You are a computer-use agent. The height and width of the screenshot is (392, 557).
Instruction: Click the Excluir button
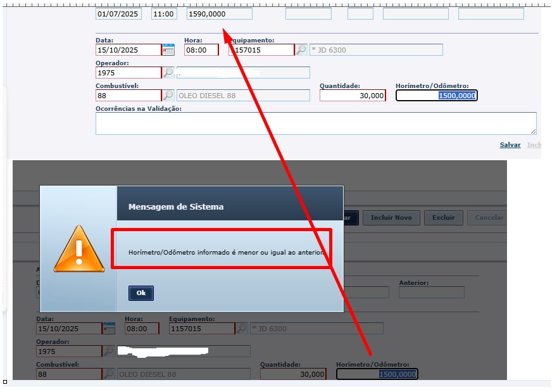[443, 217]
